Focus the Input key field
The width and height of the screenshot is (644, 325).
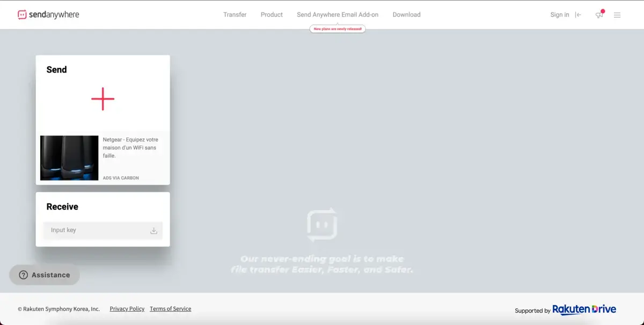103,230
